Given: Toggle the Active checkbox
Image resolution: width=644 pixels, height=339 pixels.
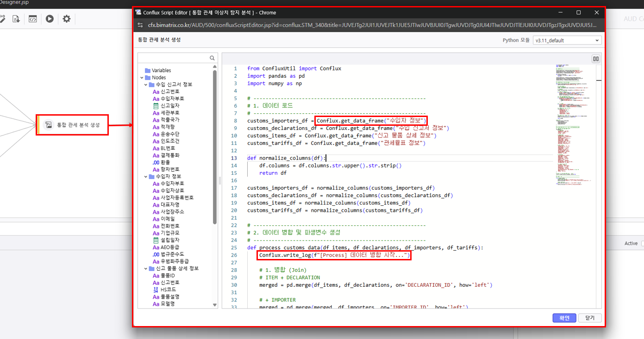Looking at the screenshot, I should [x=642, y=243].
